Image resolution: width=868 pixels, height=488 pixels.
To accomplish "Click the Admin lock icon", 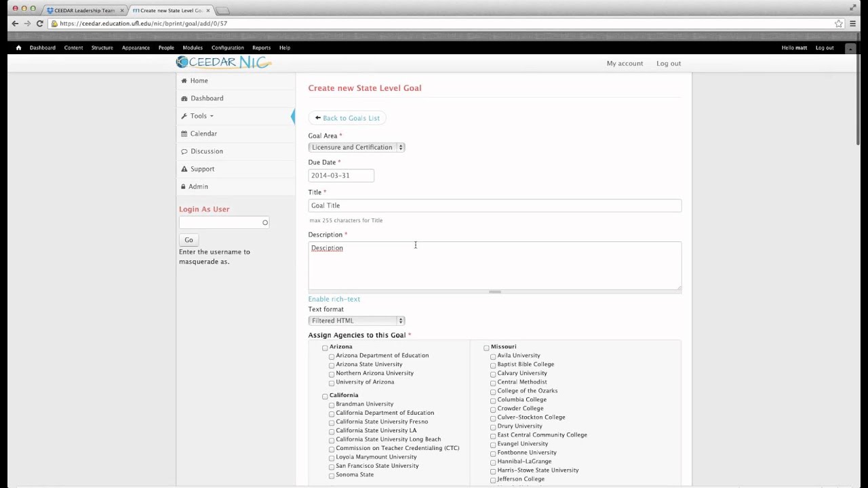I will point(183,186).
